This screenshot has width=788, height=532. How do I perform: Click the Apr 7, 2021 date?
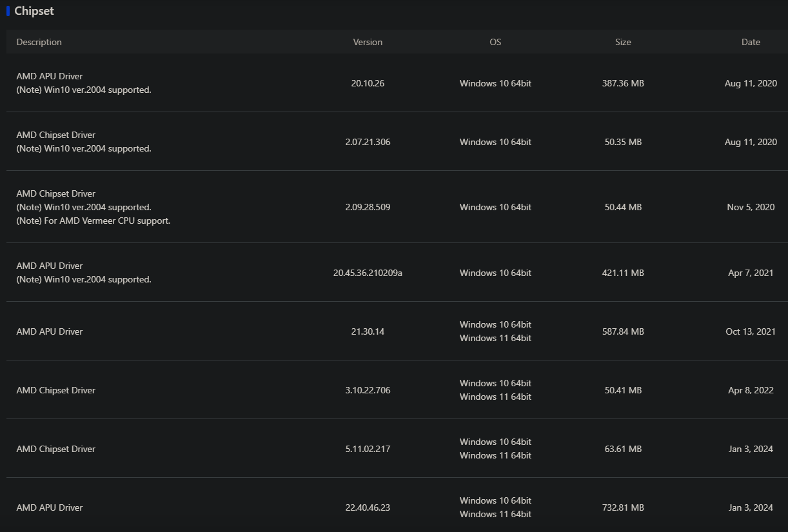click(x=751, y=273)
